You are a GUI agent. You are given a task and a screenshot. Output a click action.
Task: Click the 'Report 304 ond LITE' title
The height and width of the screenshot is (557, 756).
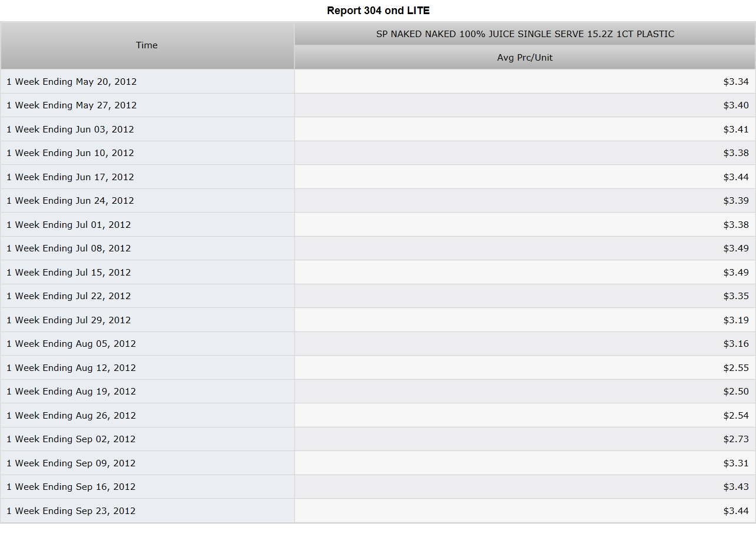tap(378, 11)
